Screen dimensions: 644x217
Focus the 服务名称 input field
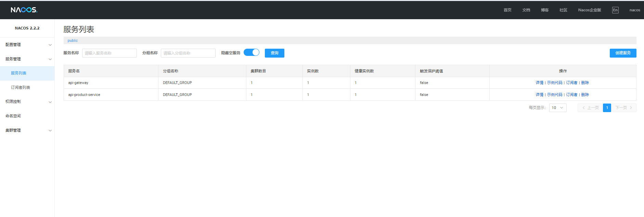109,53
